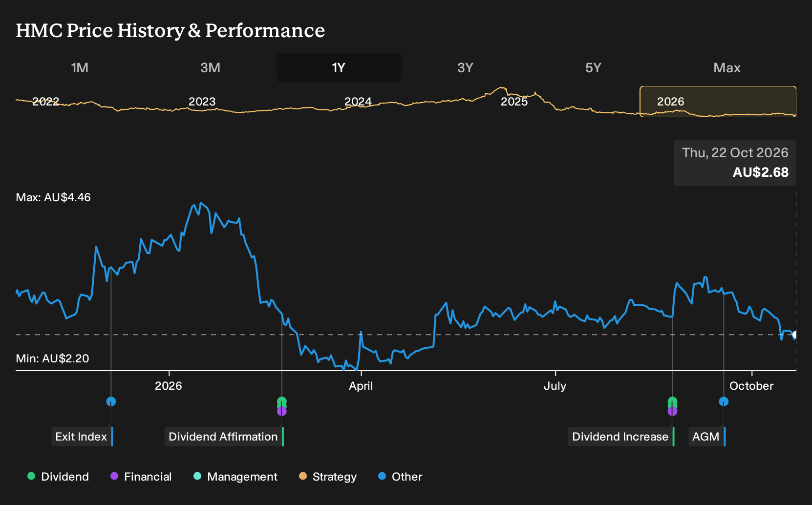
Task: Open the Dividend Affirmation event label
Action: pyautogui.click(x=224, y=437)
